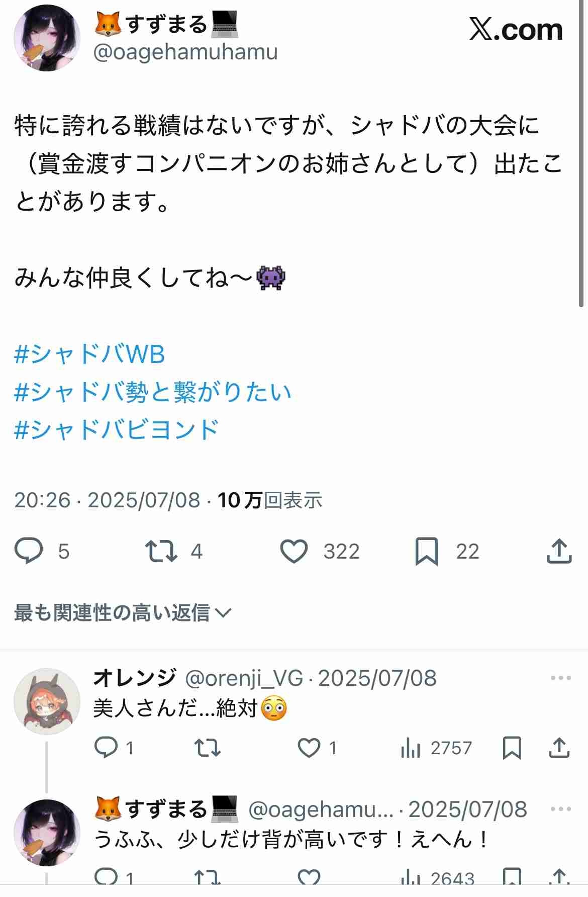Repost the main tweet with 4 reposts

pos(161,551)
